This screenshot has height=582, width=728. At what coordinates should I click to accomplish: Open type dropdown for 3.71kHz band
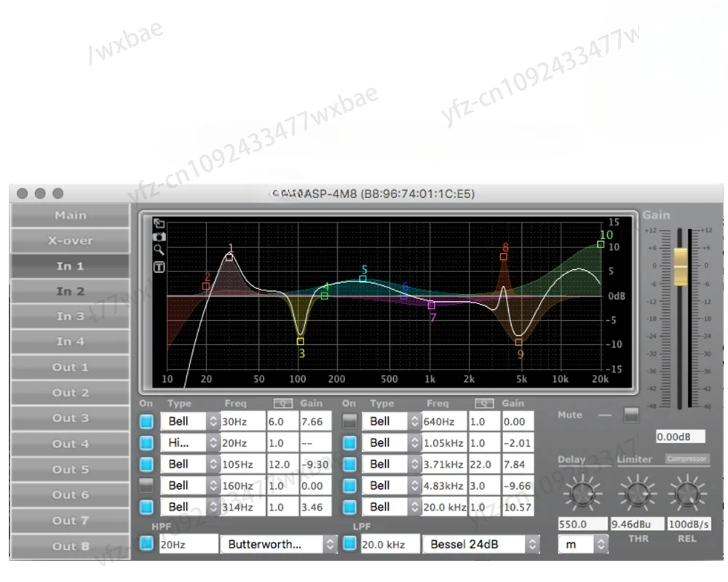(x=392, y=464)
